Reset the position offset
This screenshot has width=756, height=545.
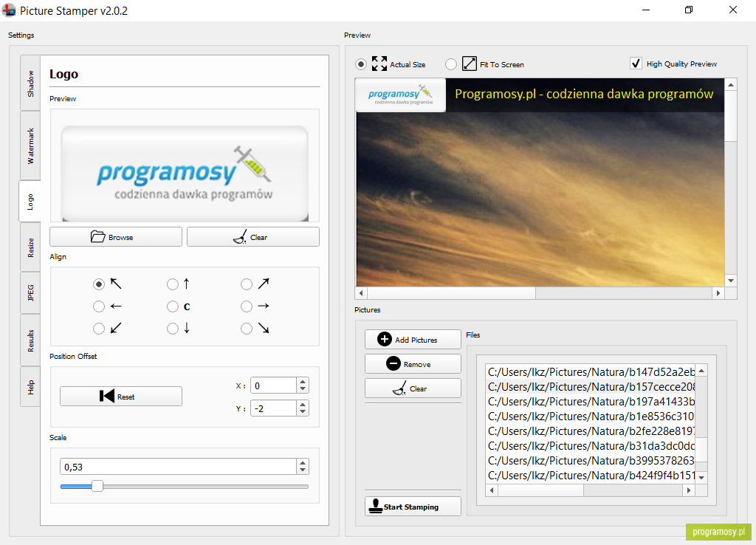(x=121, y=396)
